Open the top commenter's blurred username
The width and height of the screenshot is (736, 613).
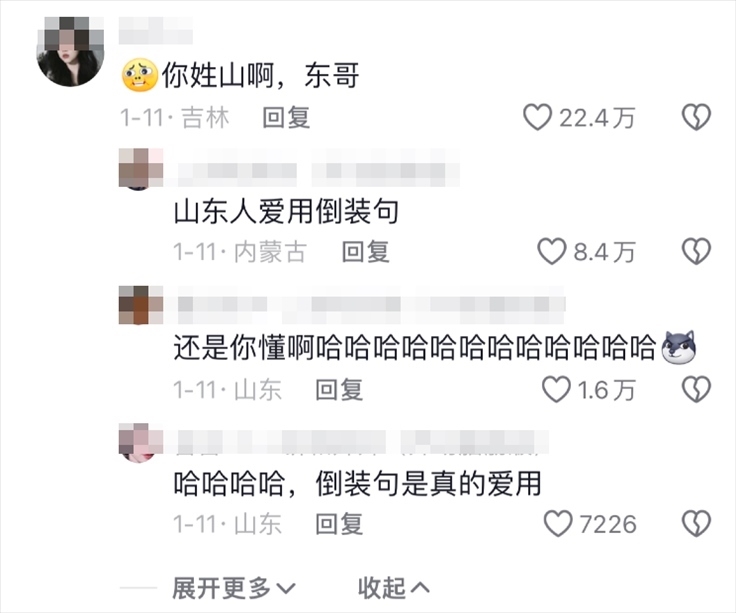pyautogui.click(x=156, y=31)
